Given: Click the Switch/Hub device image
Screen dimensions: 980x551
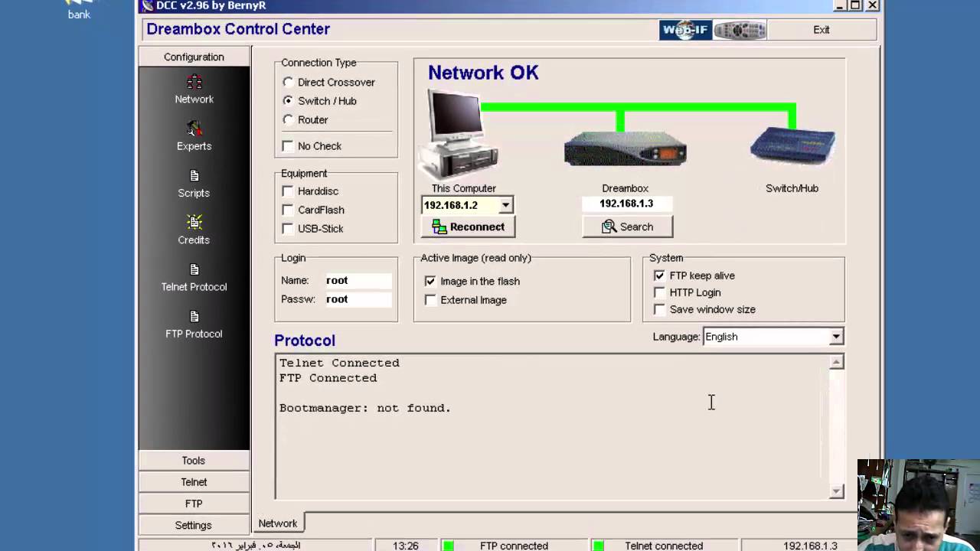Looking at the screenshot, I should pyautogui.click(x=792, y=146).
